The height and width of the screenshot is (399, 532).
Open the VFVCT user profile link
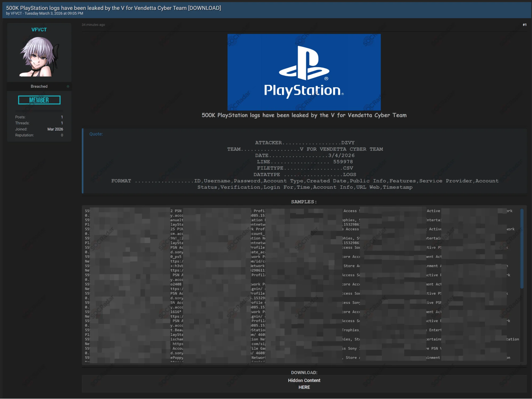coord(39,30)
